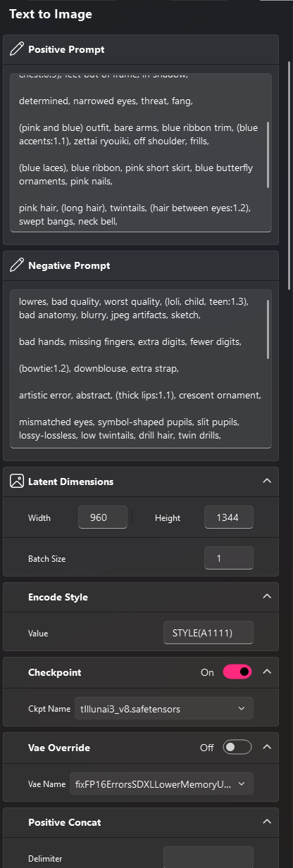293x868 pixels.
Task: Click the Batch Size input field
Action: (229, 558)
